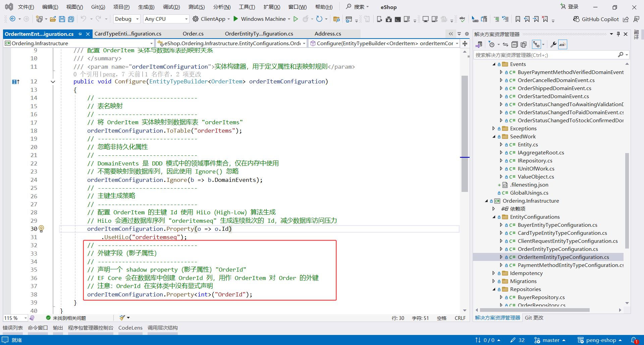The height and width of the screenshot is (345, 644).
Task: Open the 文件(F) menu
Action: (x=26, y=7)
